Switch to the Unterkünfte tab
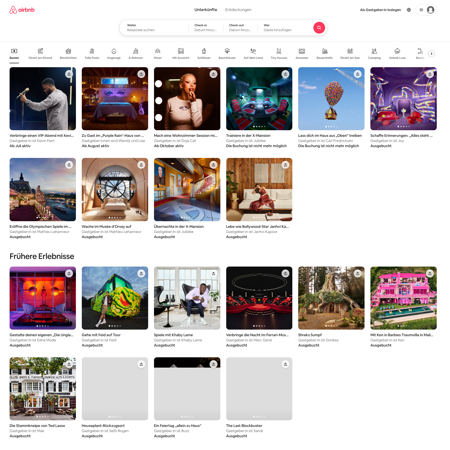This screenshot has width=450, height=450. coord(206,10)
